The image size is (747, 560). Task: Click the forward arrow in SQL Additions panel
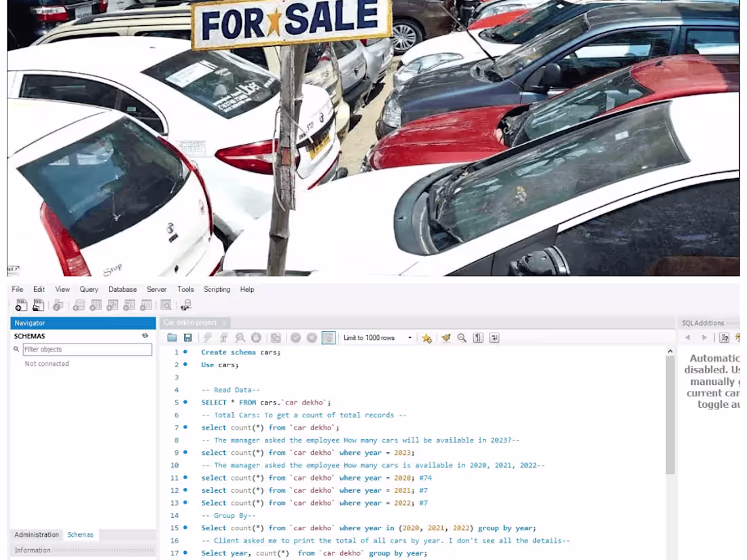point(704,337)
